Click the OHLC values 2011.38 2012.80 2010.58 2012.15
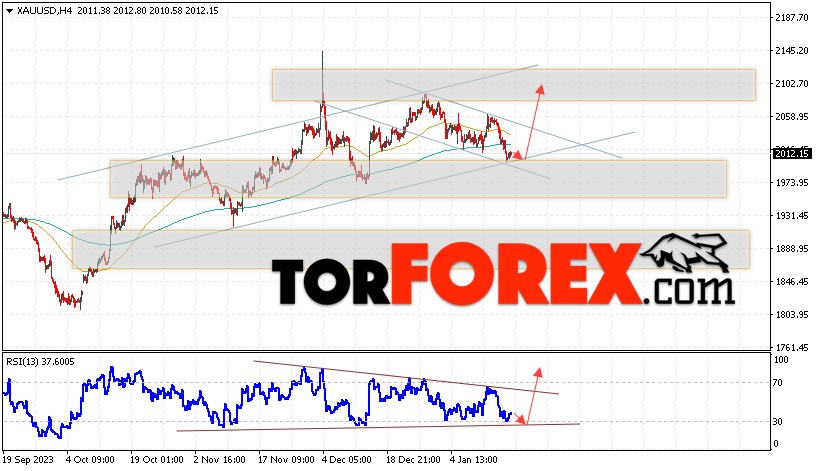 (x=148, y=10)
